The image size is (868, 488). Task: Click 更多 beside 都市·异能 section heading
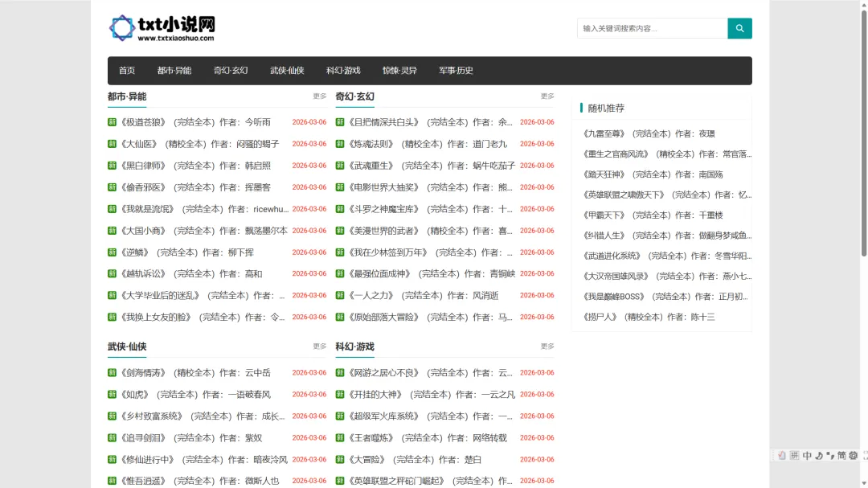pyautogui.click(x=319, y=96)
